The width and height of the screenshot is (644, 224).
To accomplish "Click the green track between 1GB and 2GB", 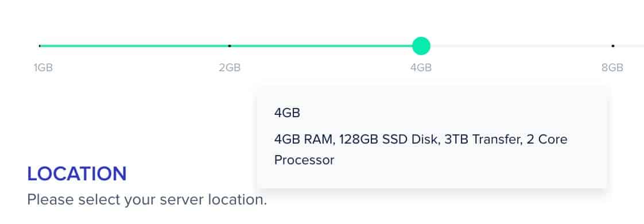I will 135,45.
